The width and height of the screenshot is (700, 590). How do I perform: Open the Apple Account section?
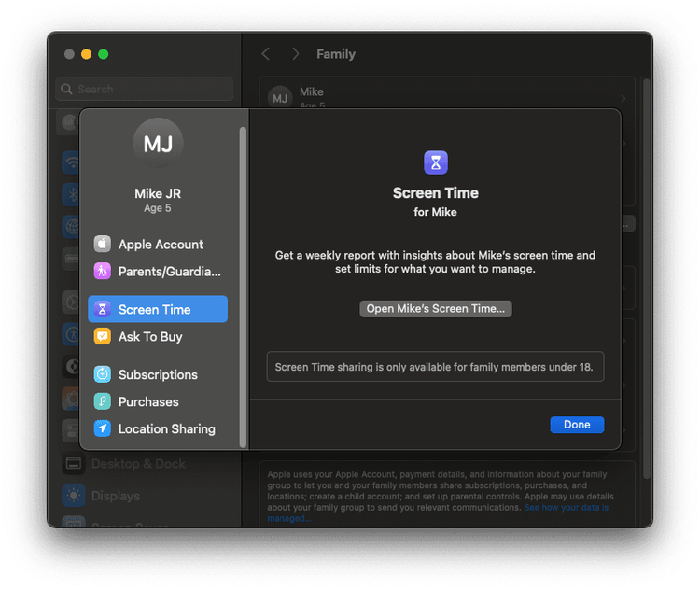158,245
